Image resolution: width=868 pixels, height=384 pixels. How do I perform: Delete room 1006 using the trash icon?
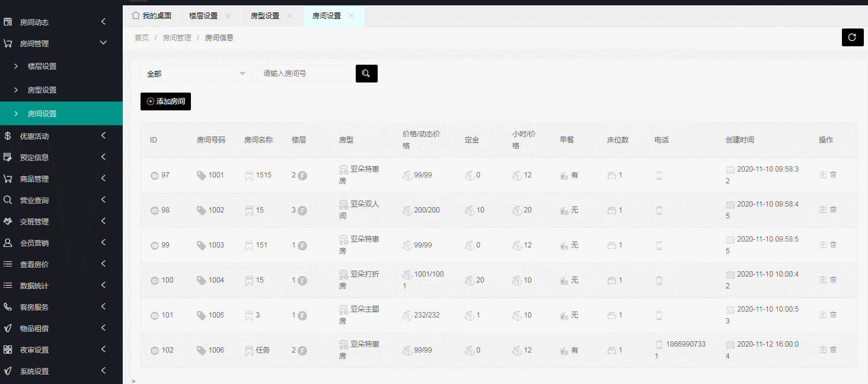(x=834, y=350)
